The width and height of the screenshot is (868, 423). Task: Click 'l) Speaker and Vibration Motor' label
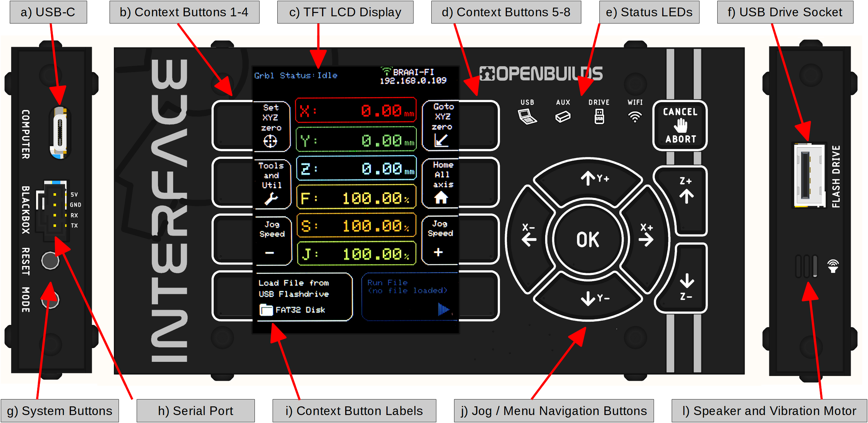click(769, 411)
